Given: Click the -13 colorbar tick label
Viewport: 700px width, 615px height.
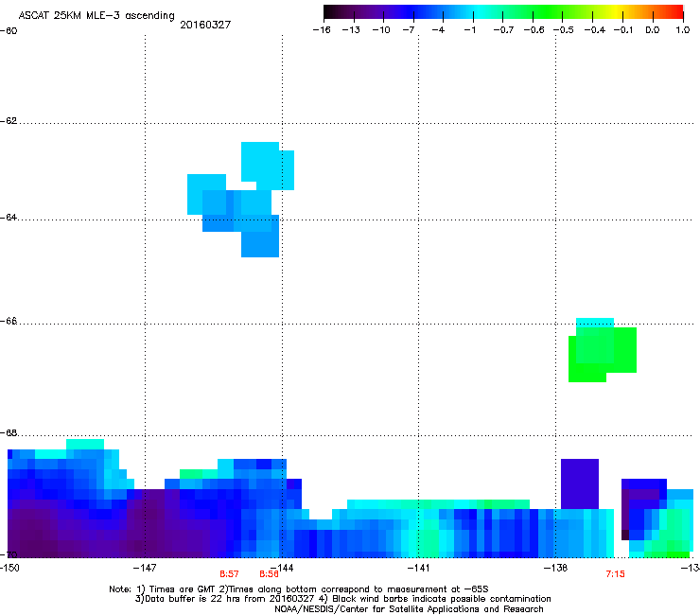Looking at the screenshot, I should [351, 30].
